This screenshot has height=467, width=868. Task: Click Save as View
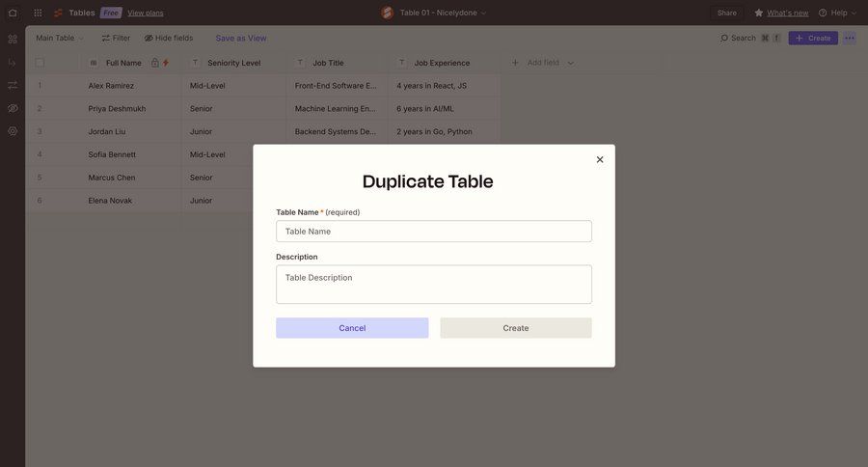tap(241, 38)
